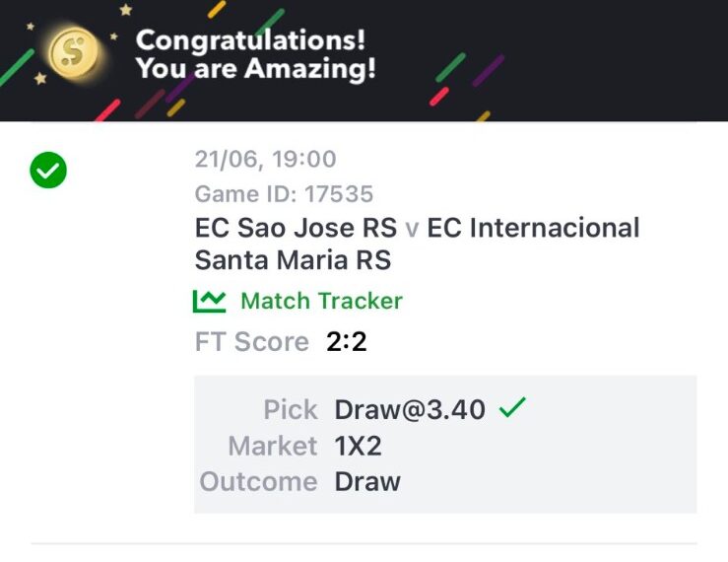Select the Game ID: 17535 text
Screen dimensions: 728x562
[x=284, y=194]
